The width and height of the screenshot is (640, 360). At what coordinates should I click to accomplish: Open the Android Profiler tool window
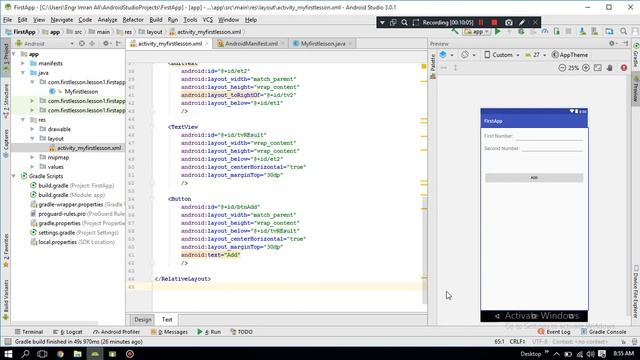116,332
